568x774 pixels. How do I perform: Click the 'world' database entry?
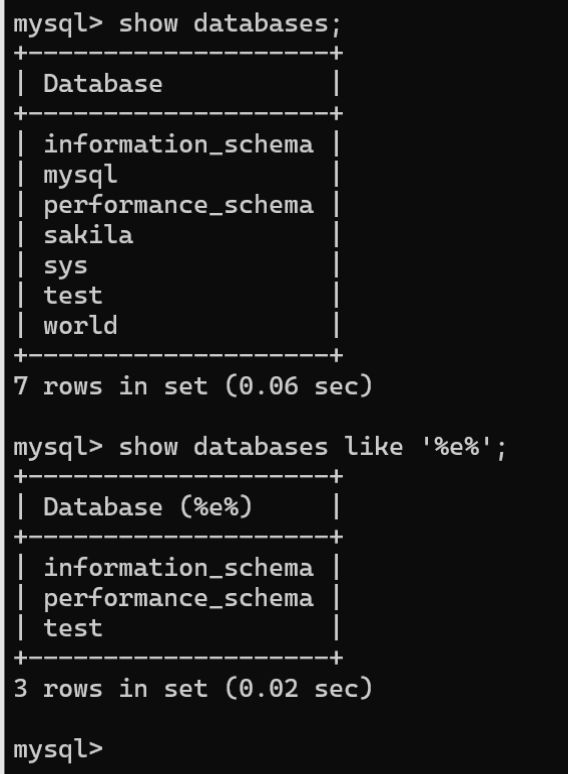[80, 326]
